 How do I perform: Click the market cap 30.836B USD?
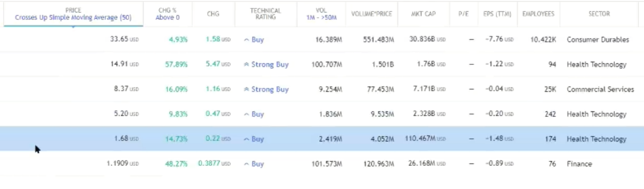point(428,40)
